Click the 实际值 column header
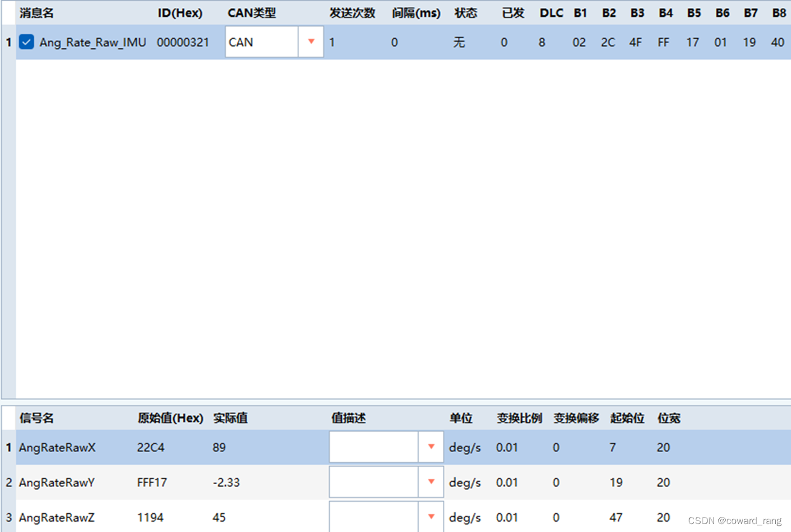791x532 pixels. [230, 418]
